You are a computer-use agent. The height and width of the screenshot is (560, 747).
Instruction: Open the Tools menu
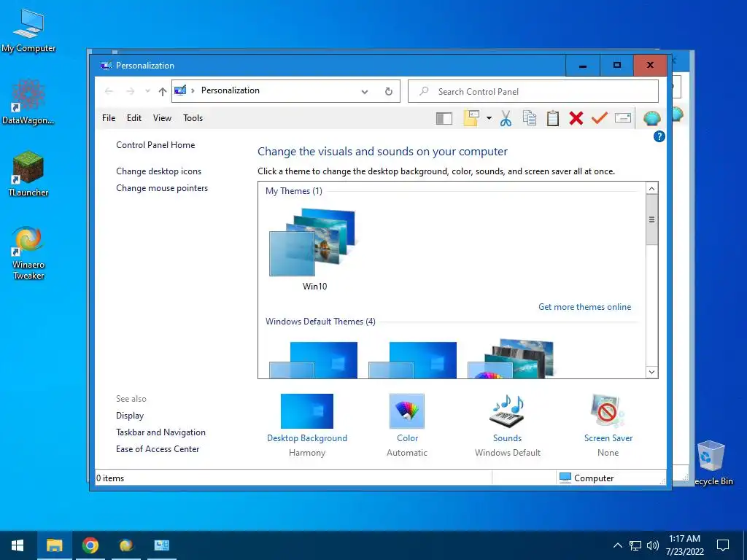point(193,118)
